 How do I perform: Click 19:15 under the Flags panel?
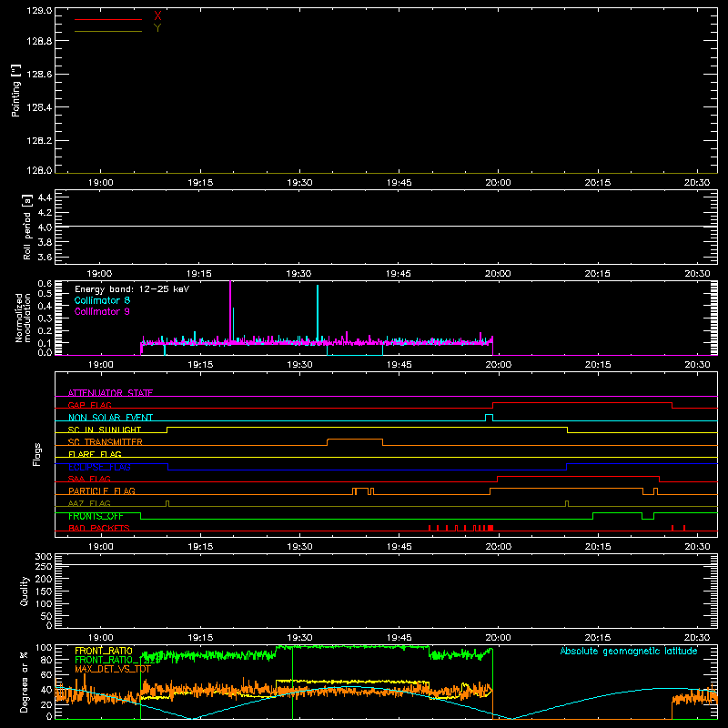tap(200, 547)
